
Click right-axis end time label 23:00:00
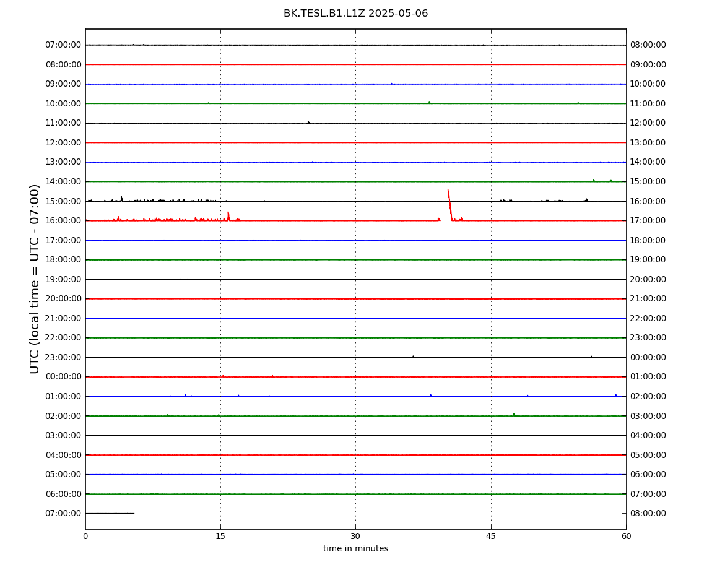tap(648, 338)
